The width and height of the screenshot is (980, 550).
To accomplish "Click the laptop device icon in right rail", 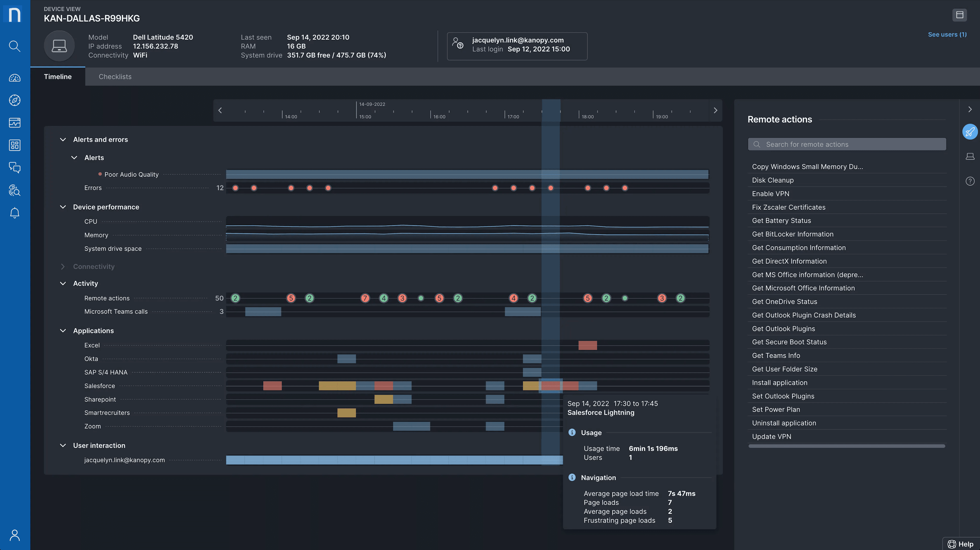I will point(970,156).
